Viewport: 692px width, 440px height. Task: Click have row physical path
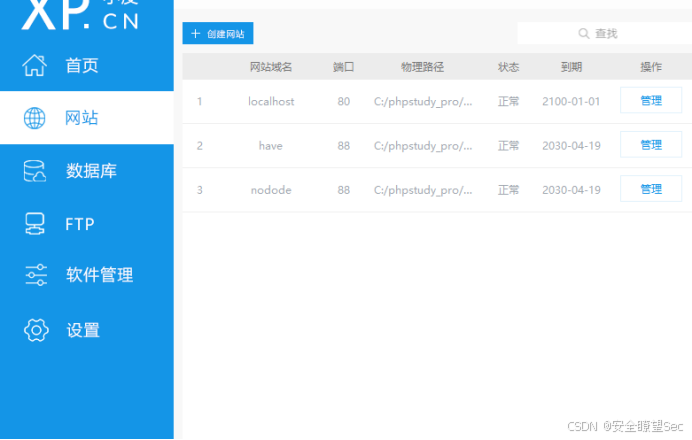(x=423, y=146)
